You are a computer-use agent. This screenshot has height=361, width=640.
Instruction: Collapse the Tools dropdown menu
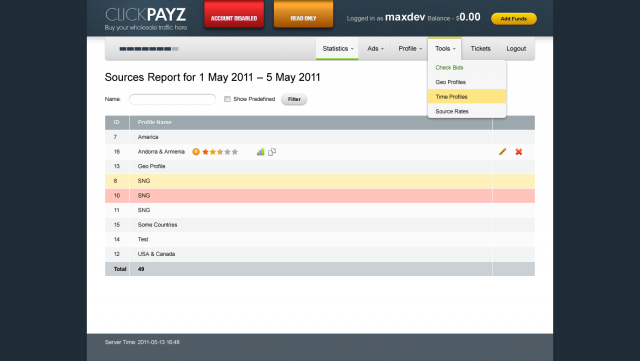click(x=444, y=49)
